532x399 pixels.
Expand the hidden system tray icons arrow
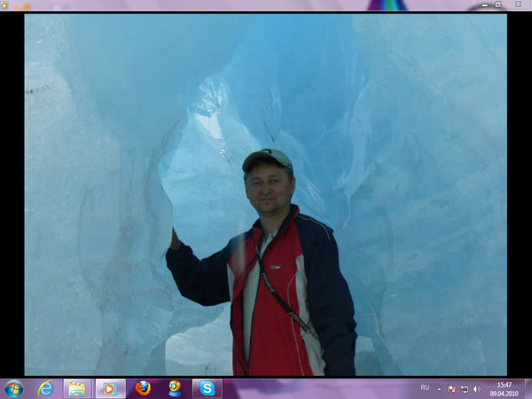point(439,388)
